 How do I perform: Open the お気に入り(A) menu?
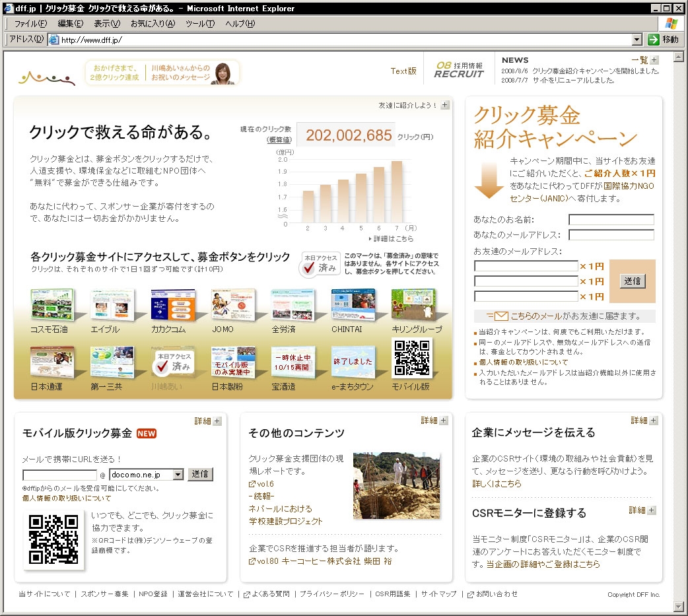click(x=153, y=24)
